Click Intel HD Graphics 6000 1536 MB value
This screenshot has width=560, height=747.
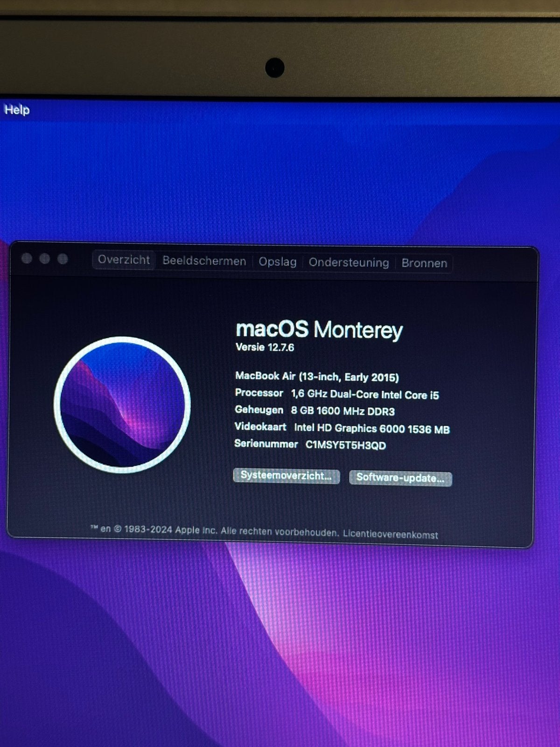tap(372, 429)
